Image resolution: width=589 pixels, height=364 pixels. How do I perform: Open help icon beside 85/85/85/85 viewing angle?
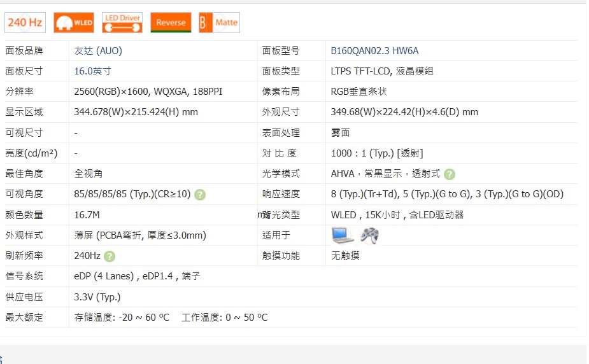(x=200, y=195)
